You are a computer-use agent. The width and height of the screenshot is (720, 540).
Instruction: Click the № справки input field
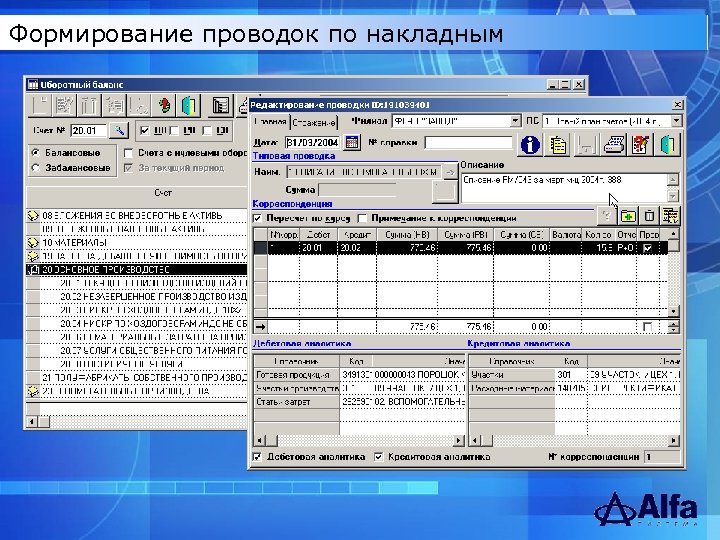click(469, 142)
